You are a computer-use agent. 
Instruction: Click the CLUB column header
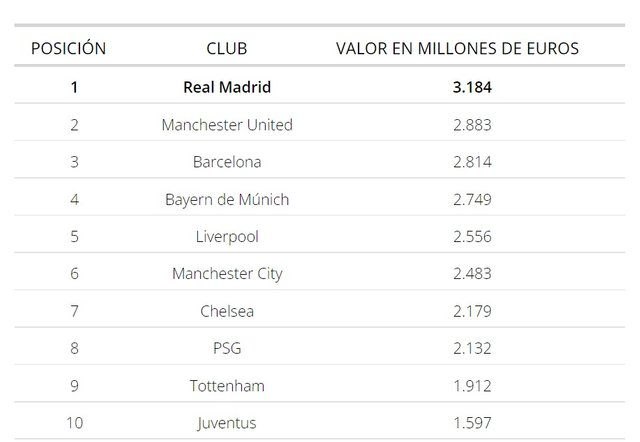tap(227, 48)
